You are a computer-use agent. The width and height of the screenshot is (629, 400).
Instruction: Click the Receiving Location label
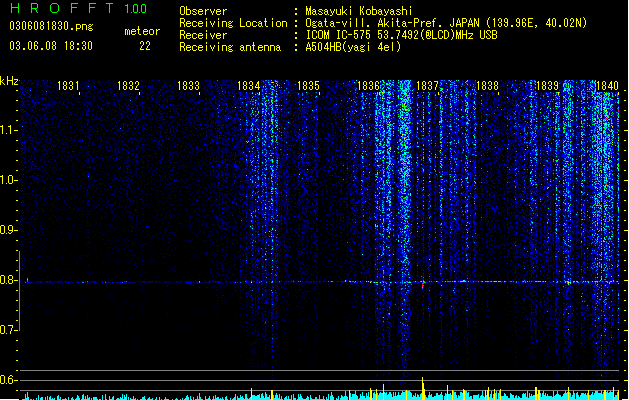click(233, 23)
